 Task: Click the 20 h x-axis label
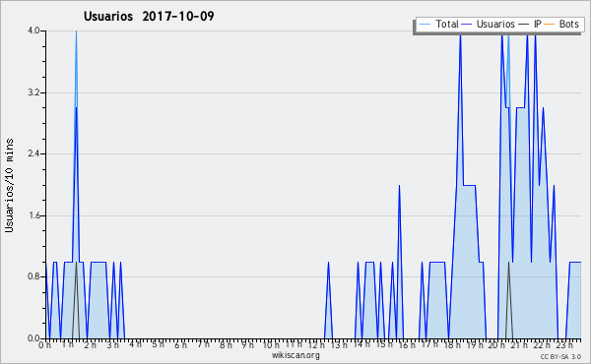pyautogui.click(x=496, y=344)
